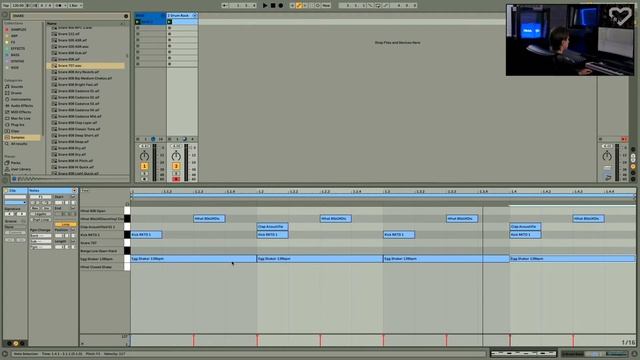Select the highlighted Samples category
Image resolution: width=640 pixels, height=360 pixels.
coord(22,138)
